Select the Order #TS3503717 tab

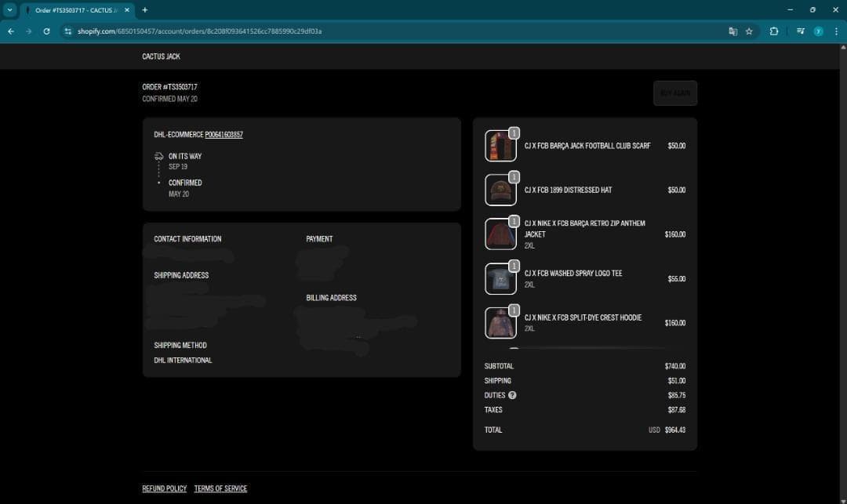75,10
